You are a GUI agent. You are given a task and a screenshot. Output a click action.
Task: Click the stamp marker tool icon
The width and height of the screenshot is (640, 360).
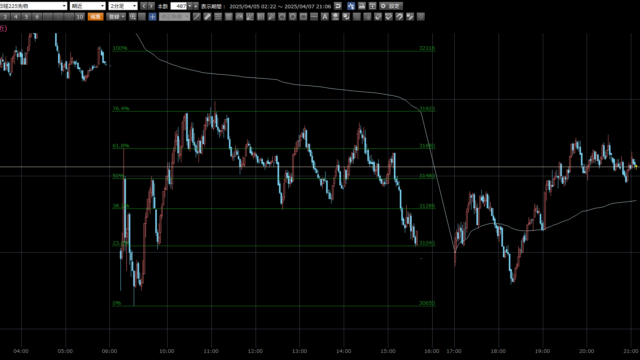click(x=335, y=17)
